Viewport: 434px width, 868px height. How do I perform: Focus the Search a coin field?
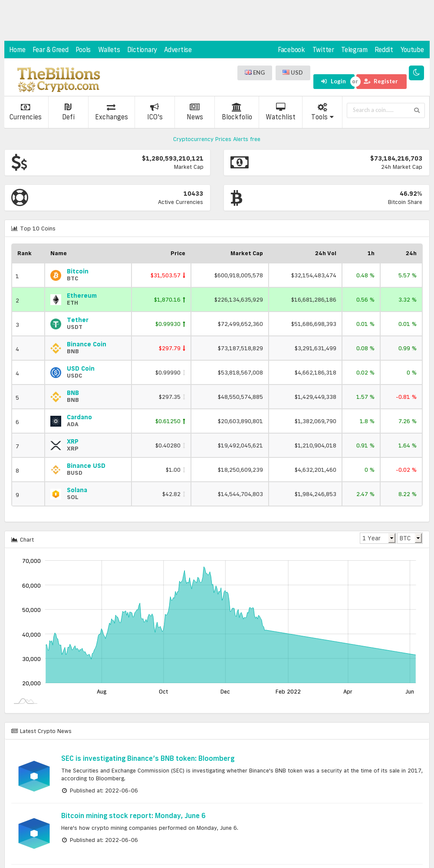[x=386, y=110]
